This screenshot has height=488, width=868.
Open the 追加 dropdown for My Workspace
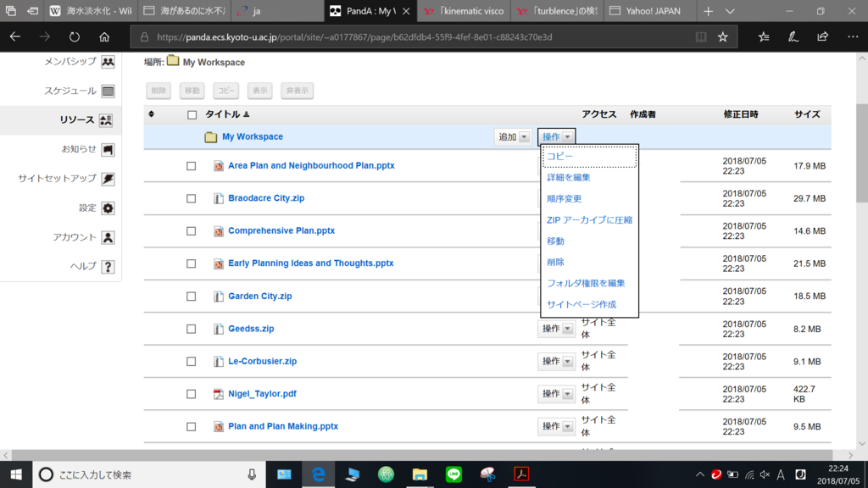[513, 136]
